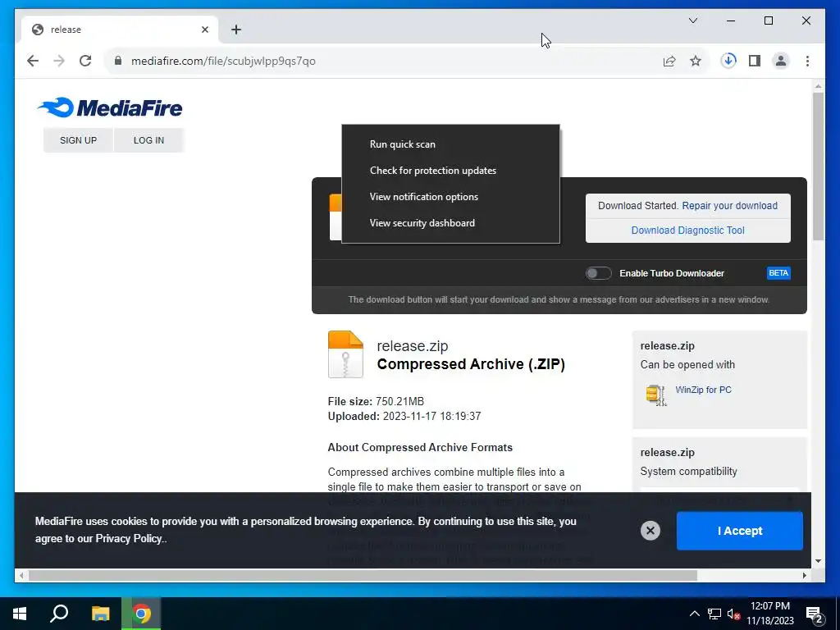840x630 pixels.
Task: Open the Windows Start menu
Action: pos(20,614)
